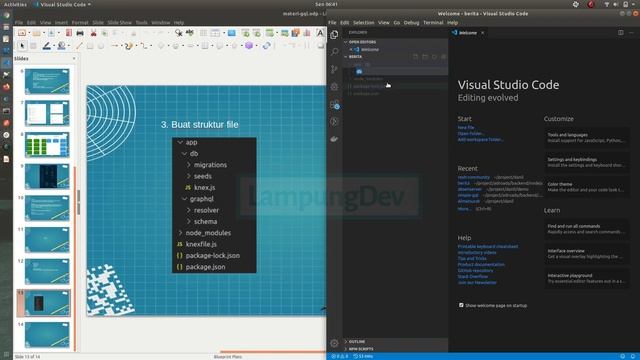Open the Printable keyboard cheatsheet link

(x=488, y=247)
